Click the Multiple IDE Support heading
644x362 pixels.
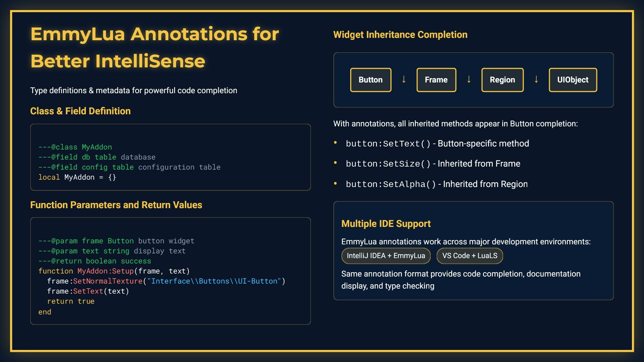[x=386, y=224]
